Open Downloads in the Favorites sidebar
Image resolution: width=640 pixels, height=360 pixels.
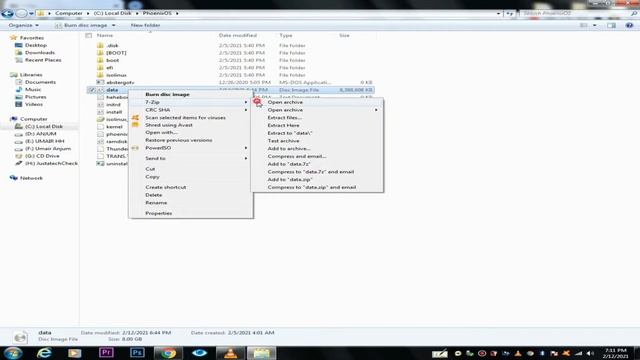click(40, 53)
